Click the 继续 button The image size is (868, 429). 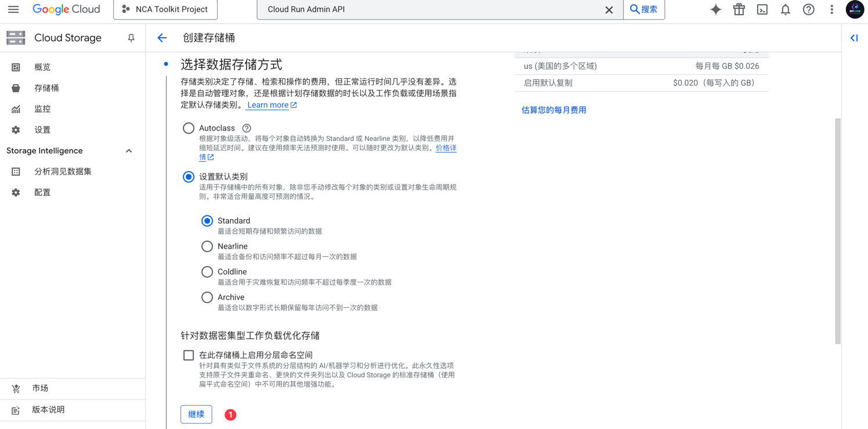[196, 414]
